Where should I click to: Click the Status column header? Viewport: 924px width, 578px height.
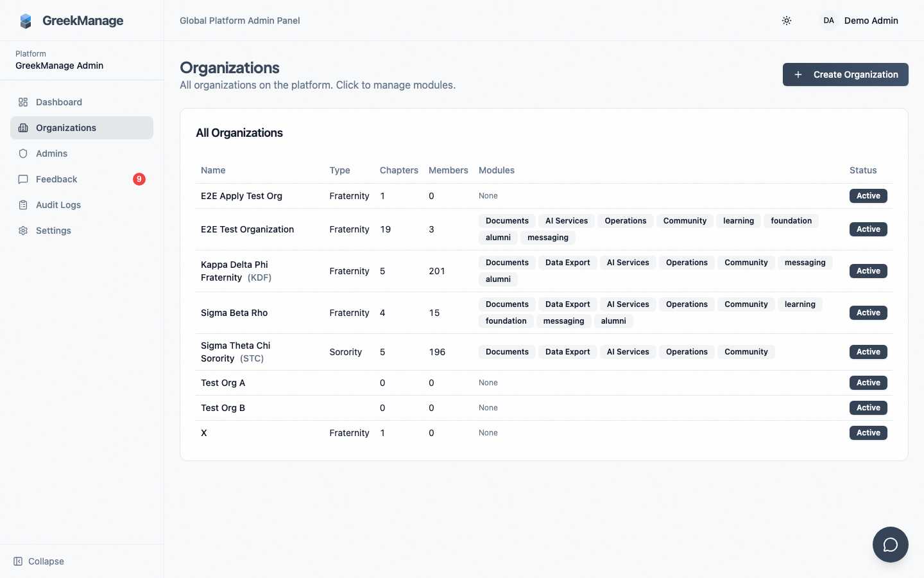point(863,170)
